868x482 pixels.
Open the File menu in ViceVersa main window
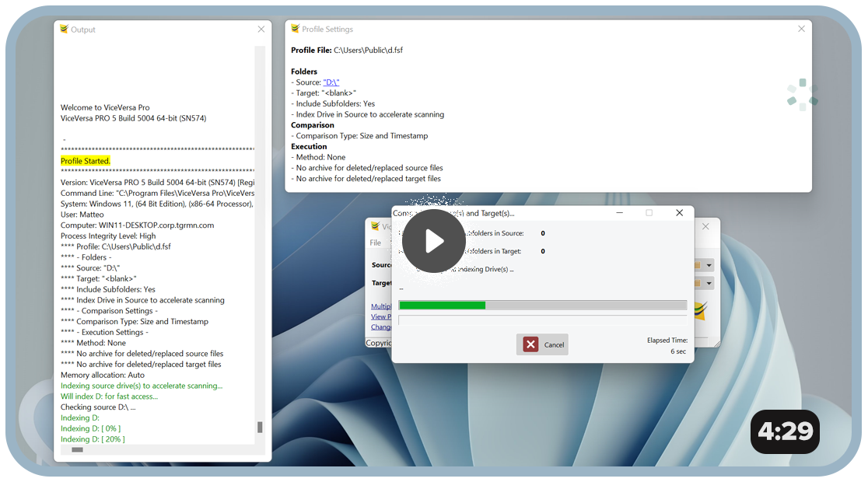point(376,243)
